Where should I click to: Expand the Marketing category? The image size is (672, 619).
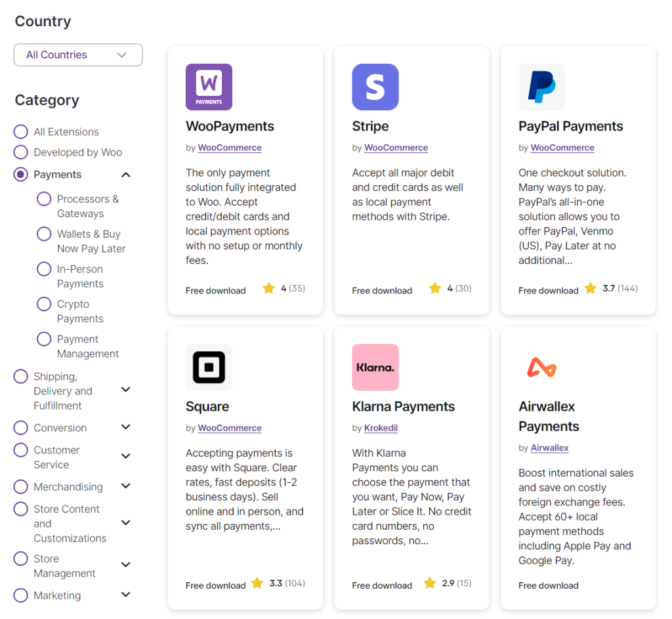(125, 595)
